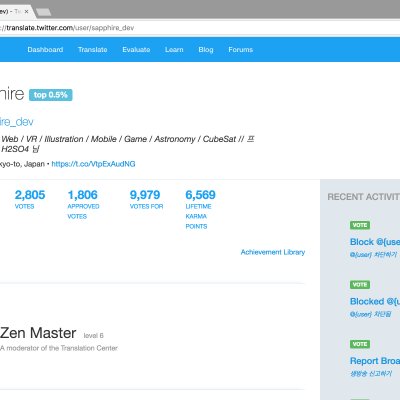Click the Korean translation under Blocked entry
The height and width of the screenshot is (400, 400).
pyautogui.click(x=370, y=314)
